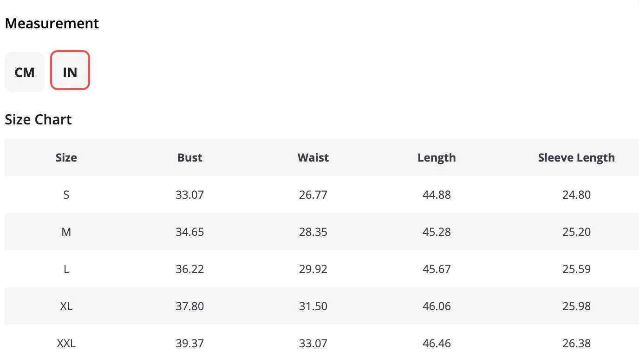Screen dimensions: 639x364
Task: Click bust value 34.65 for size M
Action: click(189, 232)
